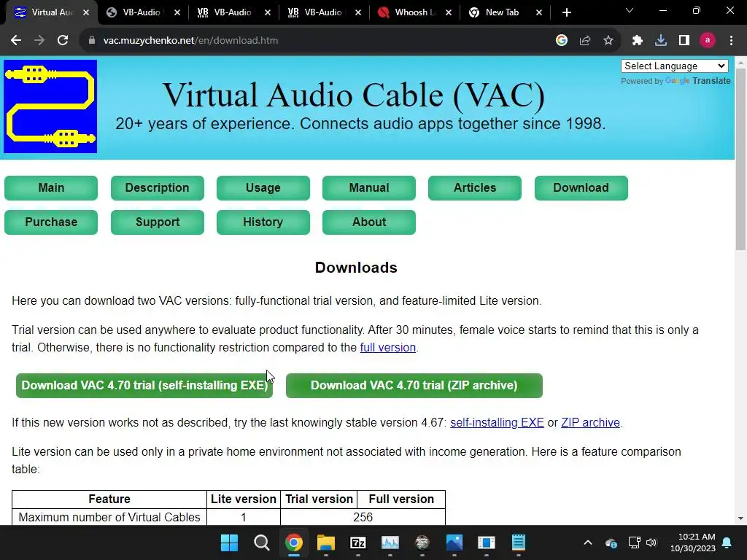
Task: Download VAC 4.70 trial ZIP archive
Action: tap(414, 385)
